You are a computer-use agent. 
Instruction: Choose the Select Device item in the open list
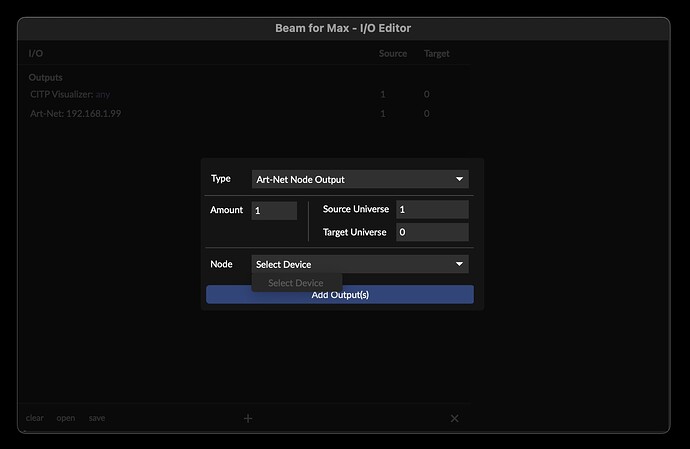click(x=296, y=283)
